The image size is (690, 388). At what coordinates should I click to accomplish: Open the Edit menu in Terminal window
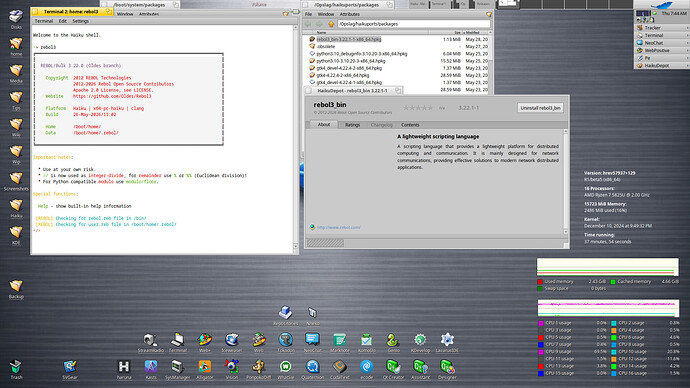63,21
